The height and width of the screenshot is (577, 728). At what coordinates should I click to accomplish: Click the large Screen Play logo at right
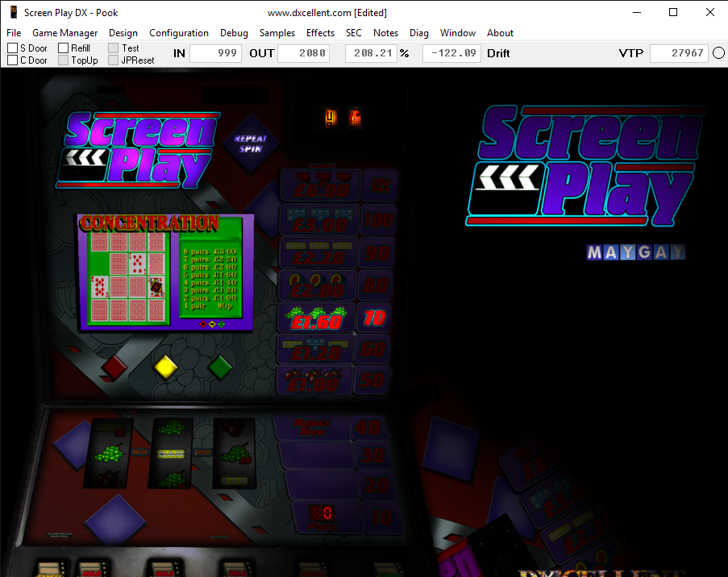(585, 166)
